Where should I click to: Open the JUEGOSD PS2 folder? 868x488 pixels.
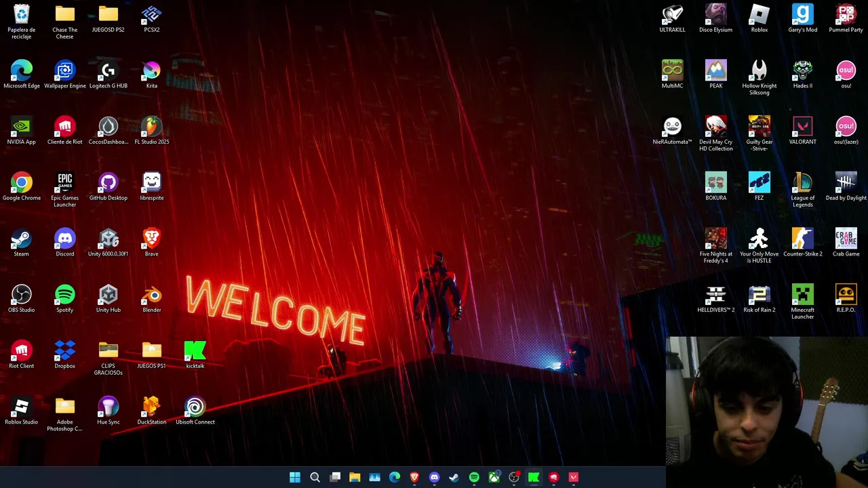[108, 18]
